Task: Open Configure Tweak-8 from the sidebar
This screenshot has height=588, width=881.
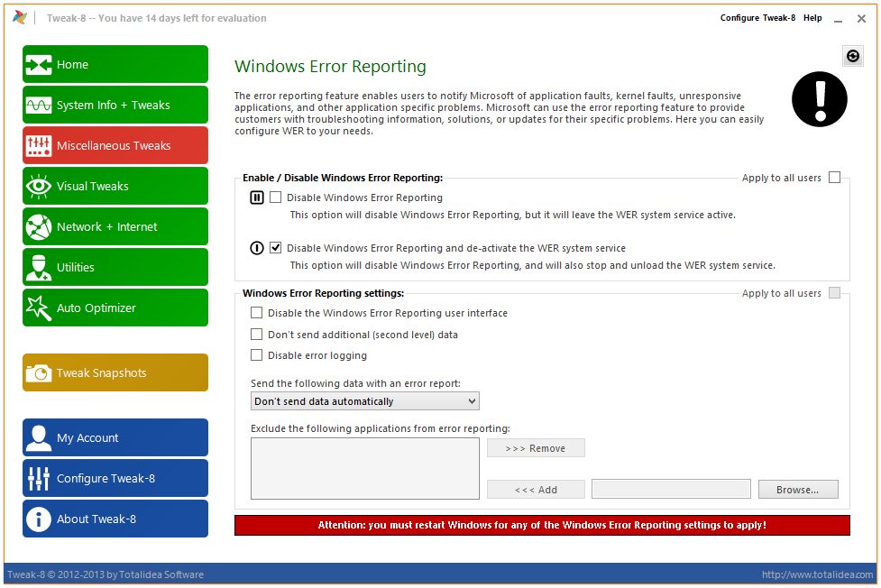Action: point(115,478)
